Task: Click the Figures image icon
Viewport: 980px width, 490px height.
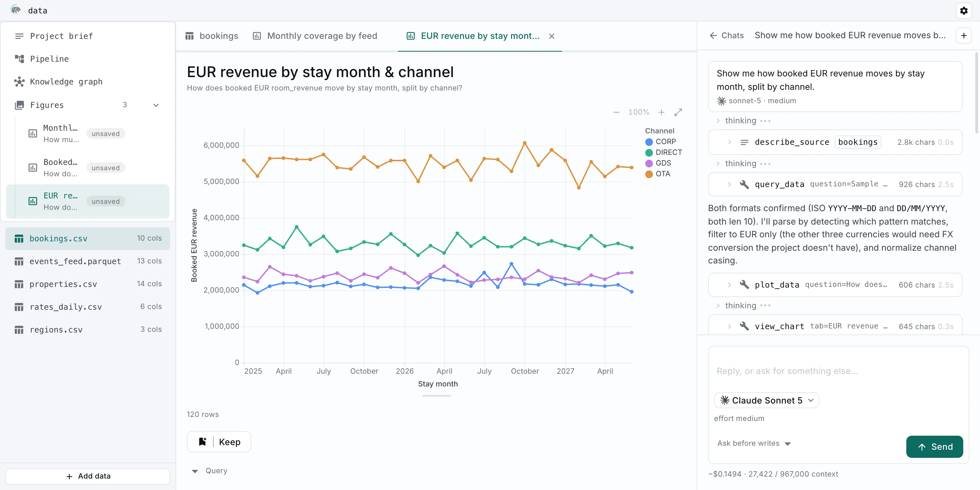Action: (19, 105)
